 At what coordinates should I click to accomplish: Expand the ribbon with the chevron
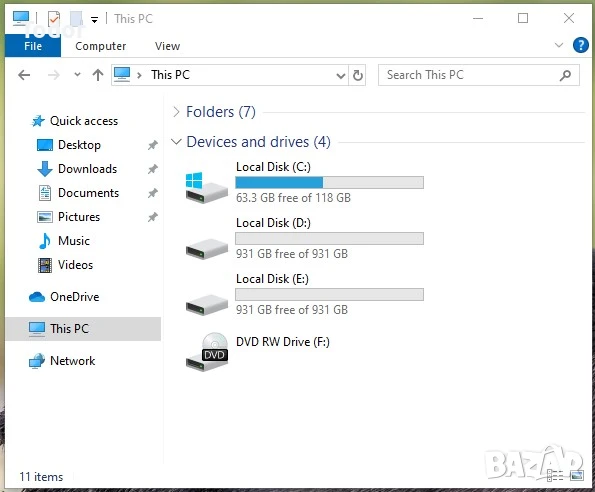[x=559, y=45]
